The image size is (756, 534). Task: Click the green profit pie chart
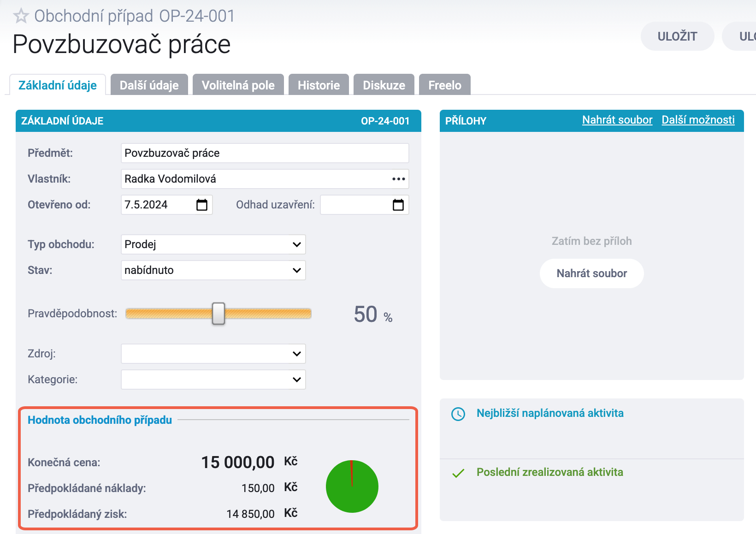352,487
